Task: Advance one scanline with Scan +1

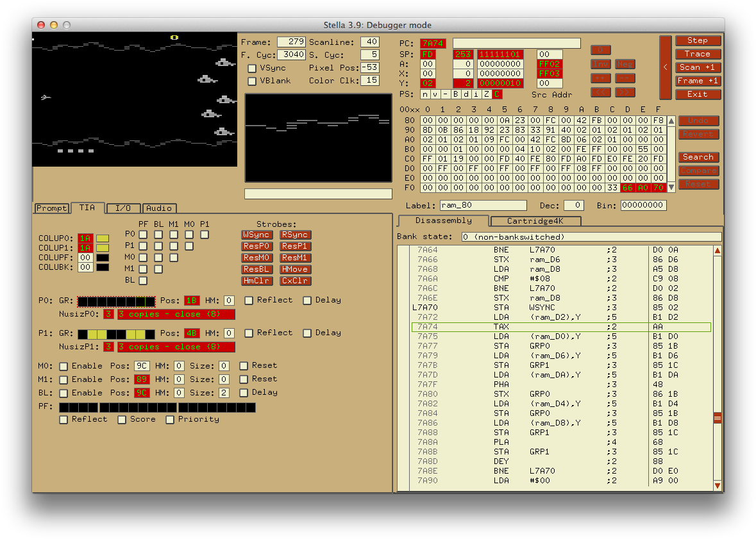Action: pos(697,67)
